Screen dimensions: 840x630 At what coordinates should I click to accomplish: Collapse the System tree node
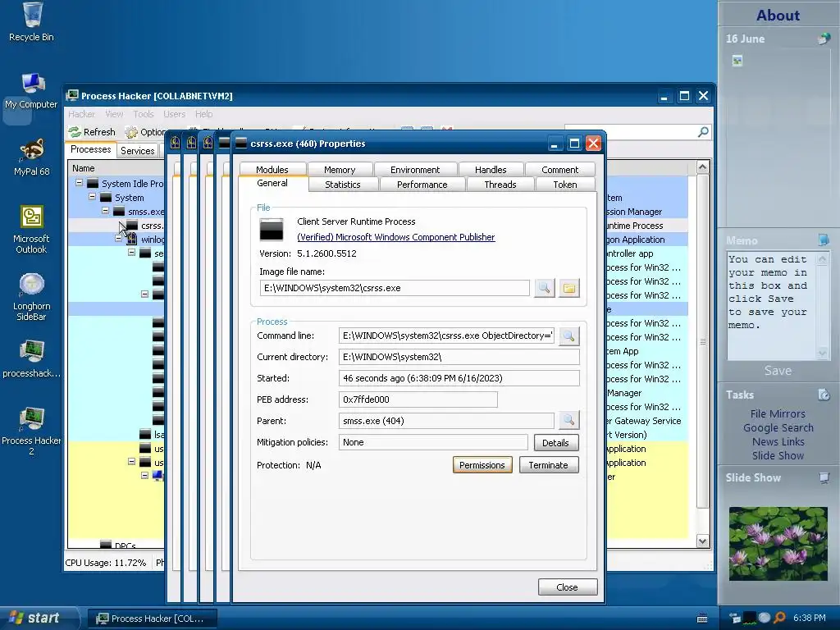(92, 197)
